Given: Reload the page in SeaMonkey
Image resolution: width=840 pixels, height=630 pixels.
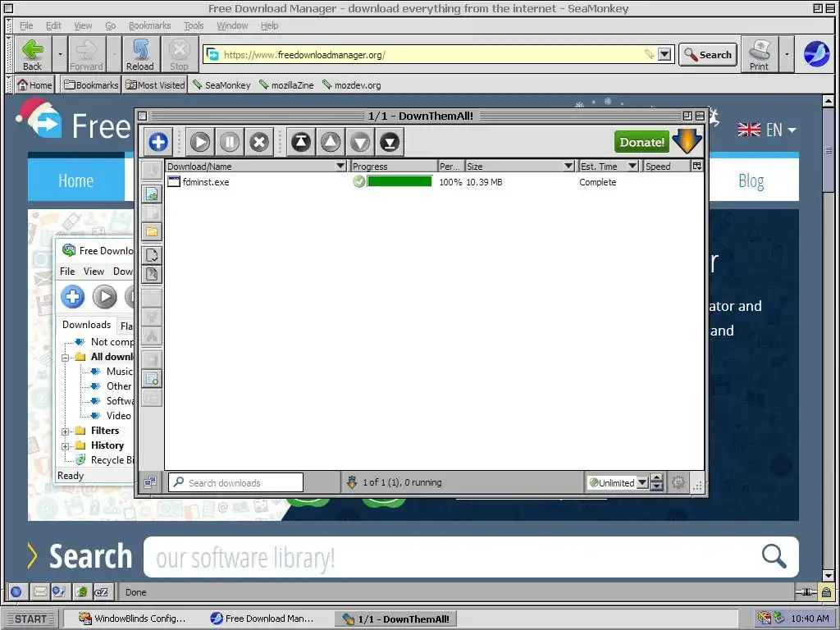Looking at the screenshot, I should (140, 55).
